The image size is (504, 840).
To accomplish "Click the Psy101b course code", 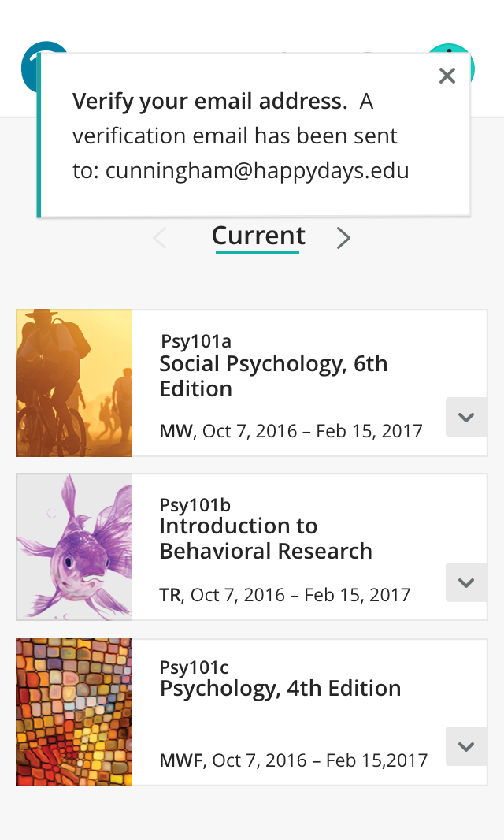I will 195,505.
